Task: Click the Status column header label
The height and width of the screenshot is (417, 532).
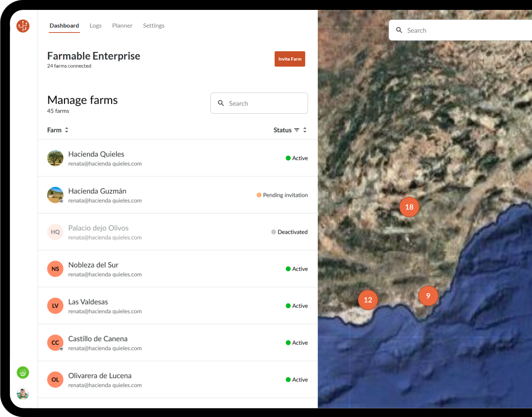Action: click(282, 130)
